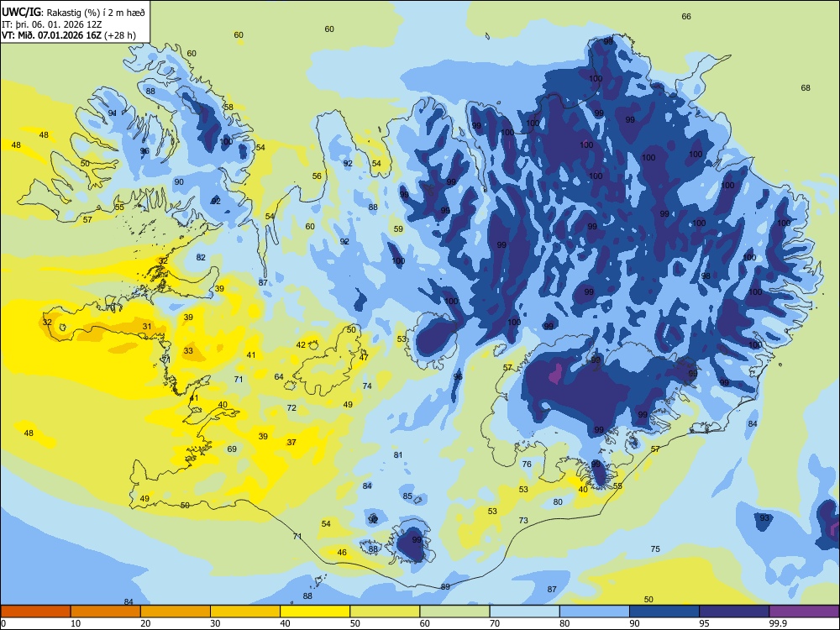840x630 pixels.
Task: Click the map value '90'
Action: click(179, 182)
